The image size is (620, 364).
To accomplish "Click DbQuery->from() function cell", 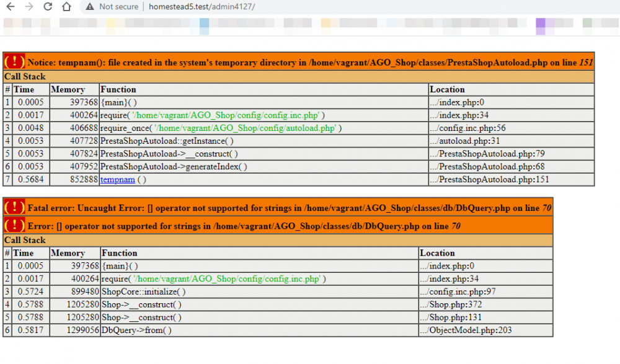I will tap(260, 330).
